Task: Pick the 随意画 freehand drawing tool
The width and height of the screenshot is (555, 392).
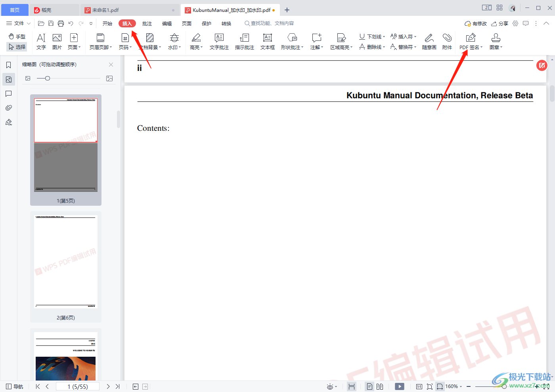Action: [x=429, y=42]
